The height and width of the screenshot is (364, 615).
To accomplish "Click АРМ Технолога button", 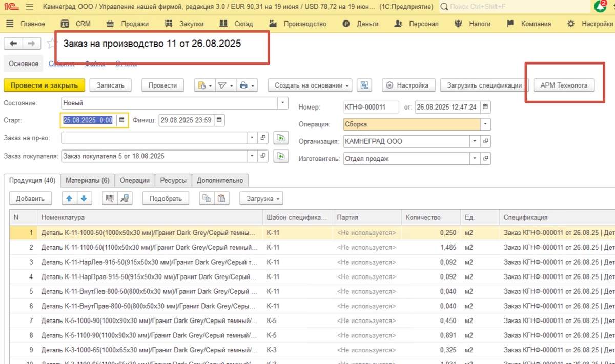I will pyautogui.click(x=564, y=85).
